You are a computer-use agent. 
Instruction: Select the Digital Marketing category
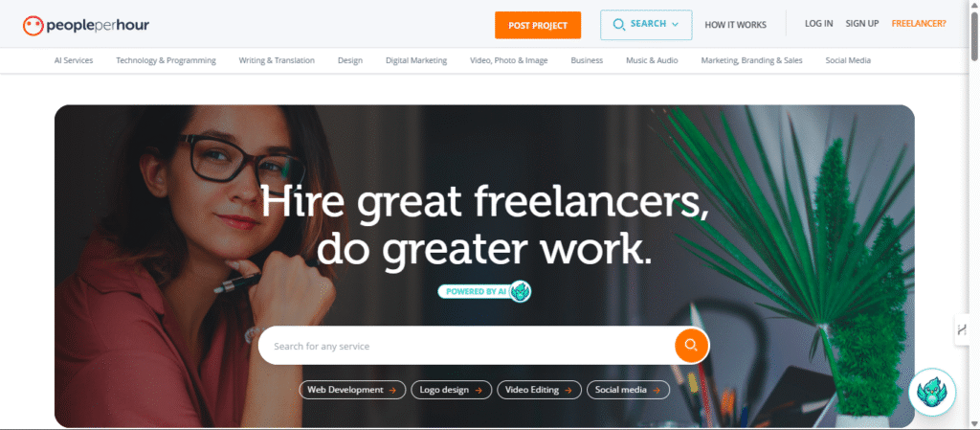416,60
